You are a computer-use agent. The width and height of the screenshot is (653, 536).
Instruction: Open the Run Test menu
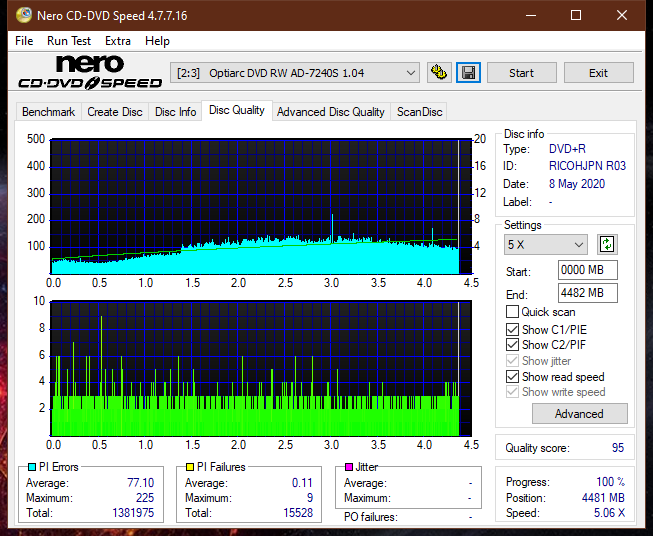(69, 41)
